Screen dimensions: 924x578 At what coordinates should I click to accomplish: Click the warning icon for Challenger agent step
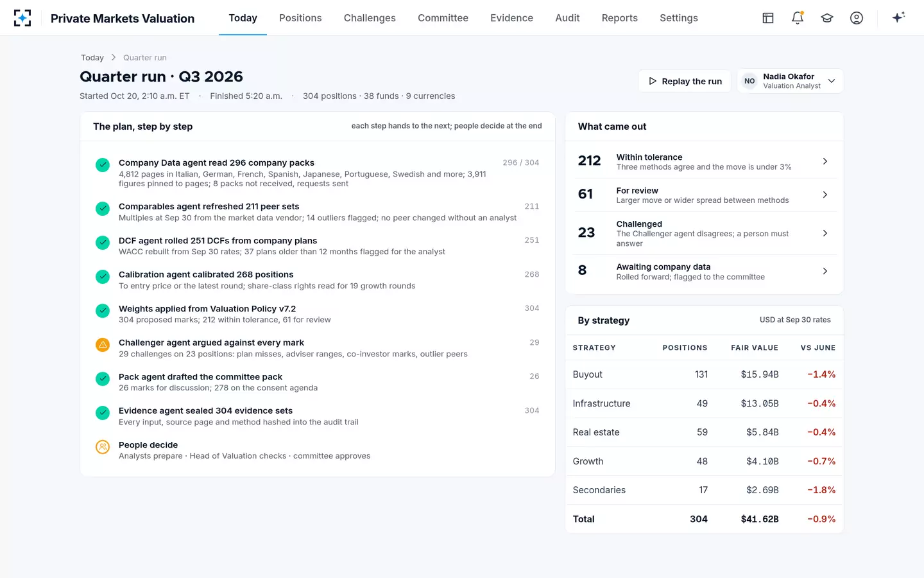(103, 345)
